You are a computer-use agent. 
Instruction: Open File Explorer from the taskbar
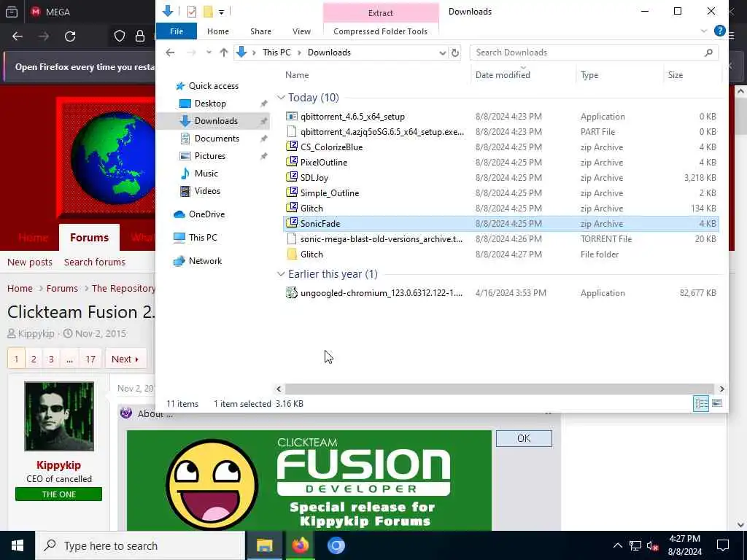tap(264, 545)
